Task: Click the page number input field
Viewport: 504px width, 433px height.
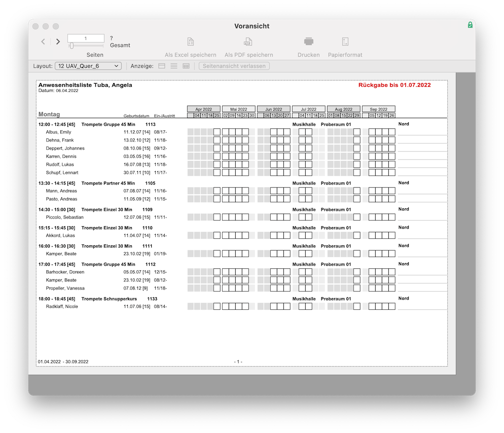Action: (x=86, y=38)
